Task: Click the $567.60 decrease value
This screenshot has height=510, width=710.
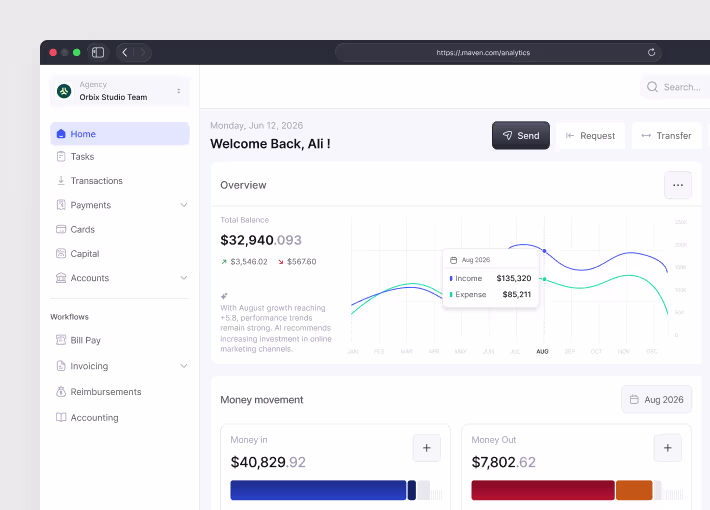Action: click(x=302, y=262)
